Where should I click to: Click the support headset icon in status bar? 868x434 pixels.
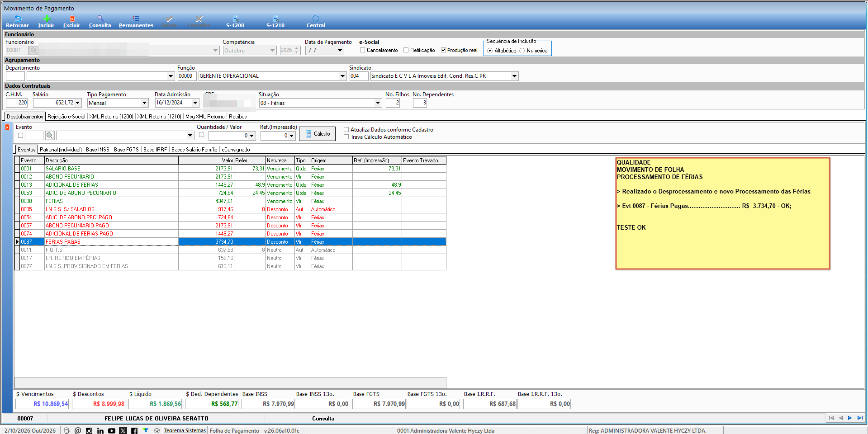point(66,431)
